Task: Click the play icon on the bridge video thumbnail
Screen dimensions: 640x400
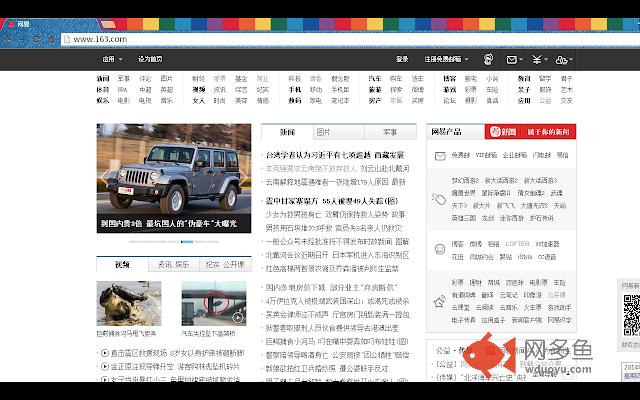Action: click(x=238, y=317)
